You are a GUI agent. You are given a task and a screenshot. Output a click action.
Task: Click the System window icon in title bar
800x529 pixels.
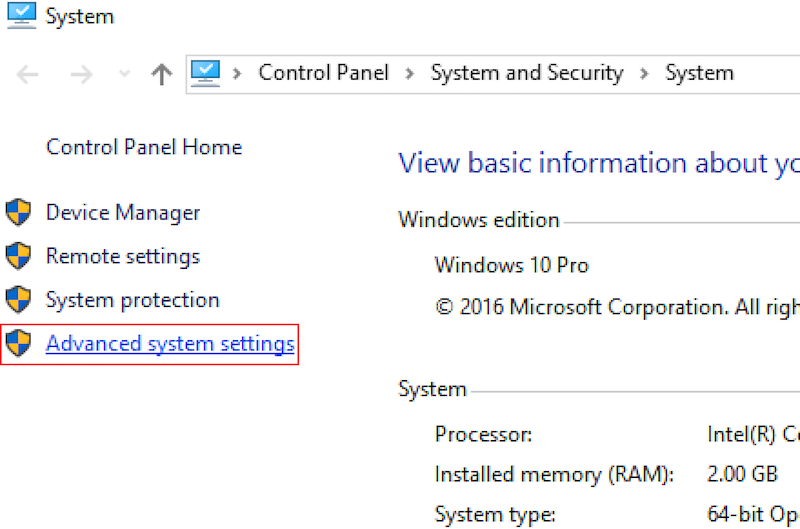pyautogui.click(x=20, y=16)
